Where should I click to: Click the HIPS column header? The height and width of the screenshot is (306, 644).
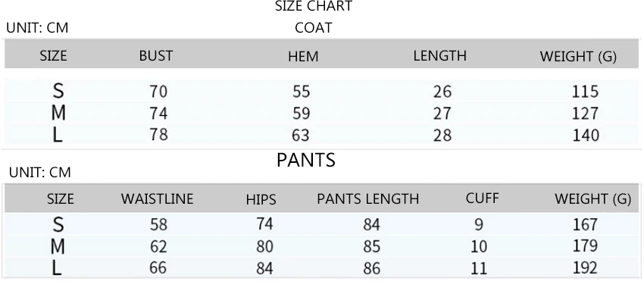click(x=261, y=200)
